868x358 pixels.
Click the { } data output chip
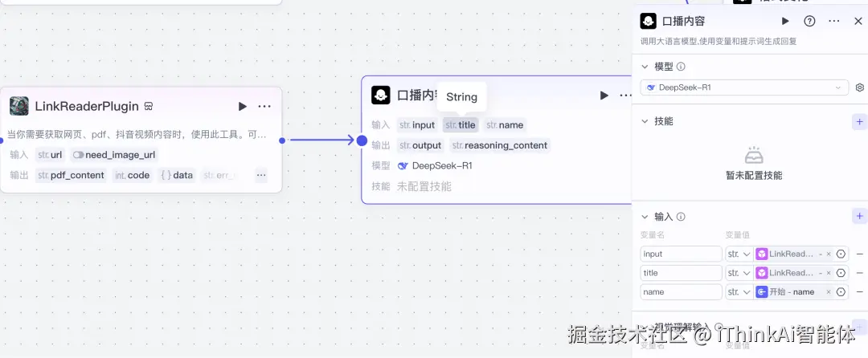[177, 176]
